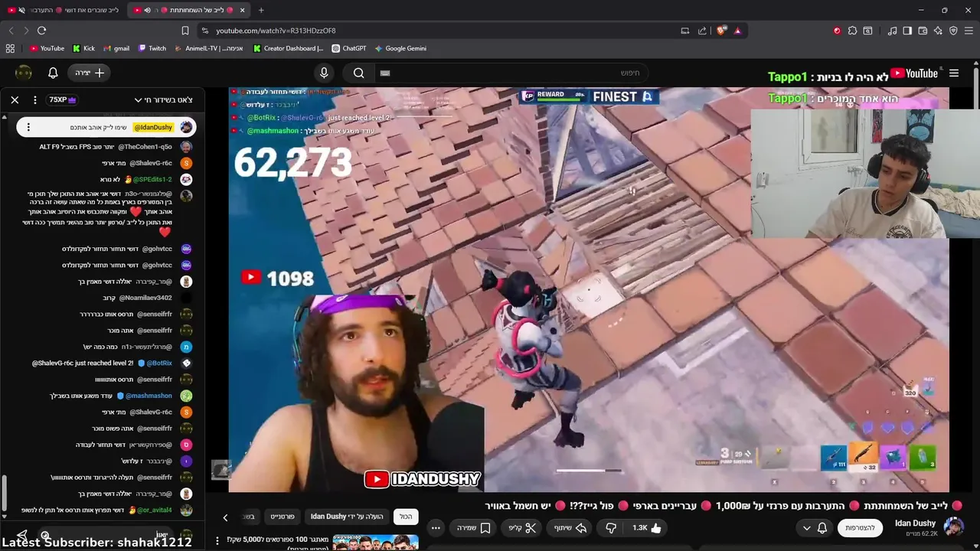Toggle the browser sidebar panel
Viewport: 980px width, 551px height.
point(908,31)
